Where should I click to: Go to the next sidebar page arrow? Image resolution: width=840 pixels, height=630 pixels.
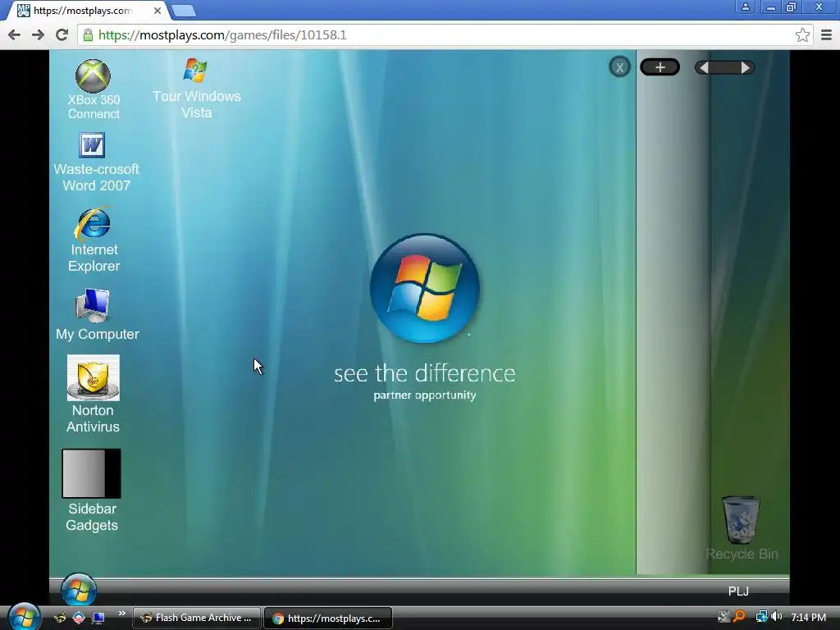pos(745,67)
